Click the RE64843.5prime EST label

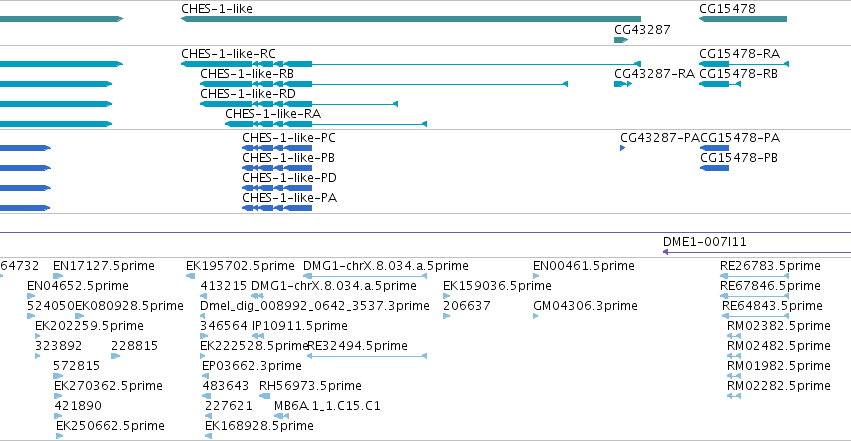click(772, 306)
